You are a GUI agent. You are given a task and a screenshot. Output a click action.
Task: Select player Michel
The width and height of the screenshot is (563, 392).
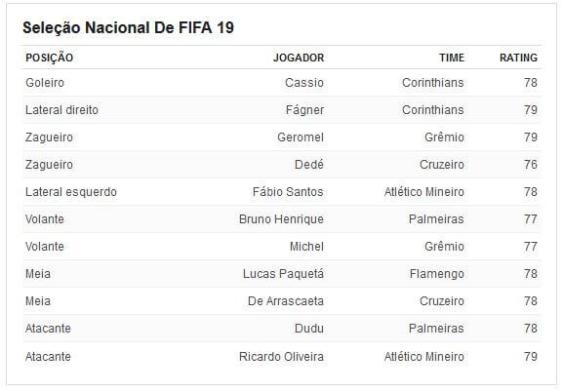pyautogui.click(x=306, y=247)
